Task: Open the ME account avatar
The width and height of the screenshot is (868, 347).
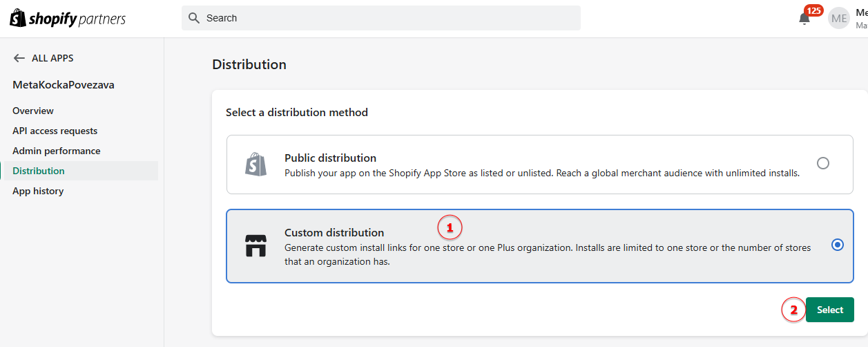Action: [x=839, y=19]
